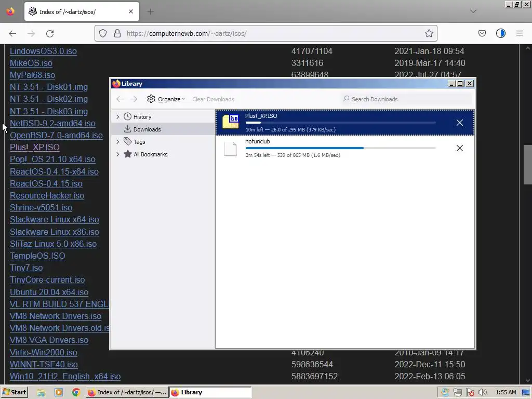This screenshot has width=532, height=399.
Task: Launch the media player quick launch icon
Action: (59, 393)
